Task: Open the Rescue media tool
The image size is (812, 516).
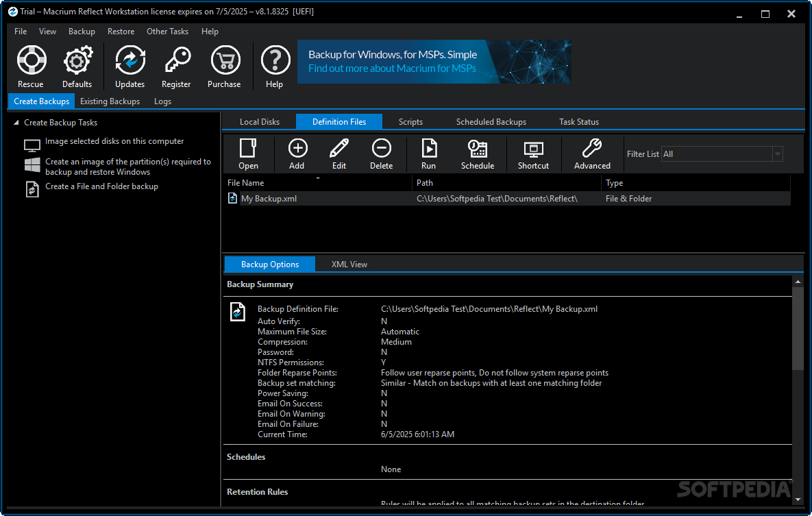Action: pyautogui.click(x=31, y=60)
